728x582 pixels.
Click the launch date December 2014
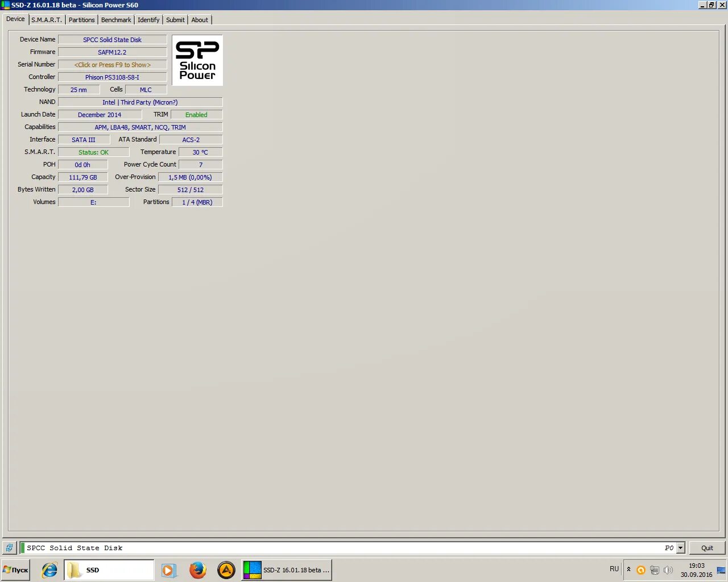[100, 115]
